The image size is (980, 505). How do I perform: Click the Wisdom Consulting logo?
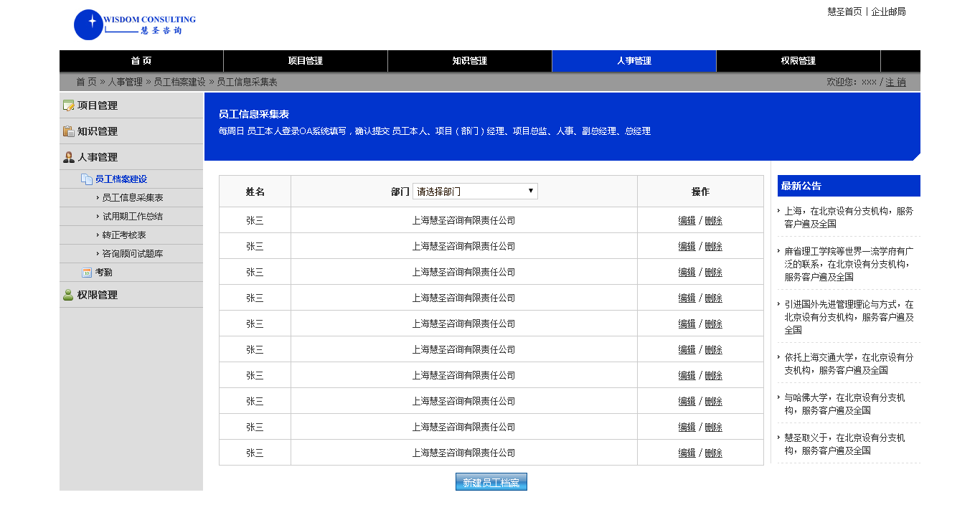click(134, 25)
